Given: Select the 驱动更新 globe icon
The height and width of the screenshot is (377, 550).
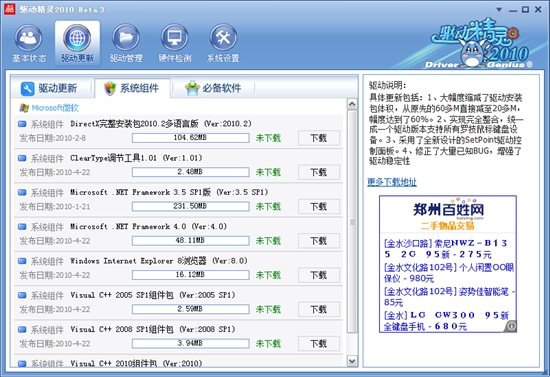Looking at the screenshot, I should click(77, 38).
